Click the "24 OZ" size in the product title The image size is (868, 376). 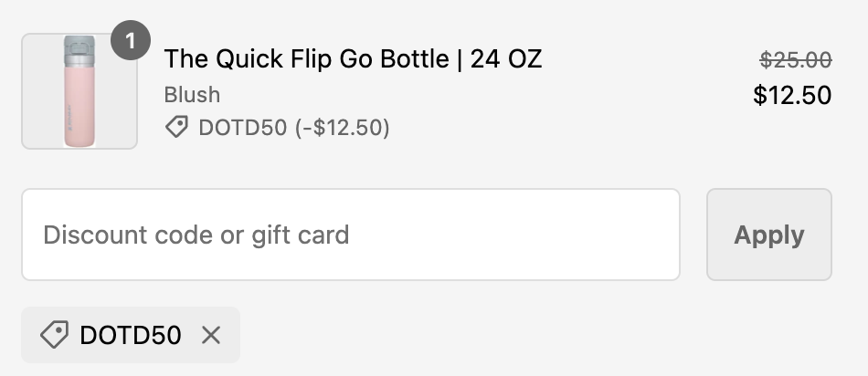coord(506,59)
